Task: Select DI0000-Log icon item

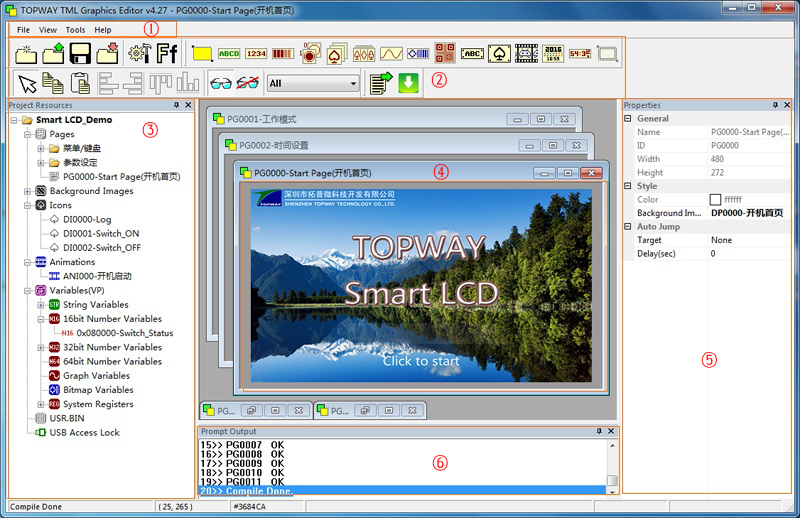Action: tap(87, 219)
